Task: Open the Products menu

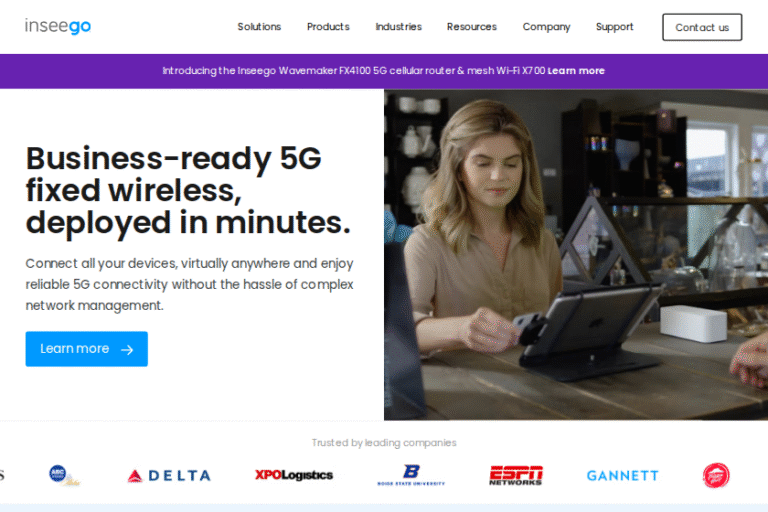Action: click(328, 27)
